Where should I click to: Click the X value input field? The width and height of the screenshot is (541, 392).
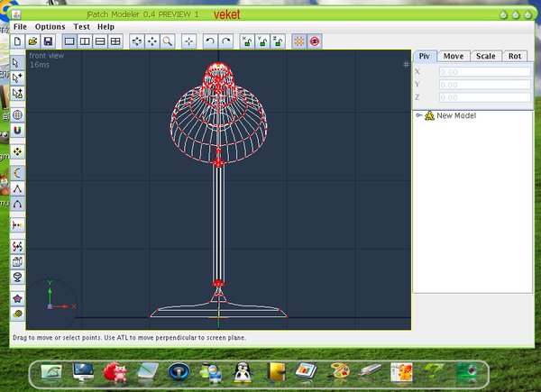point(478,70)
